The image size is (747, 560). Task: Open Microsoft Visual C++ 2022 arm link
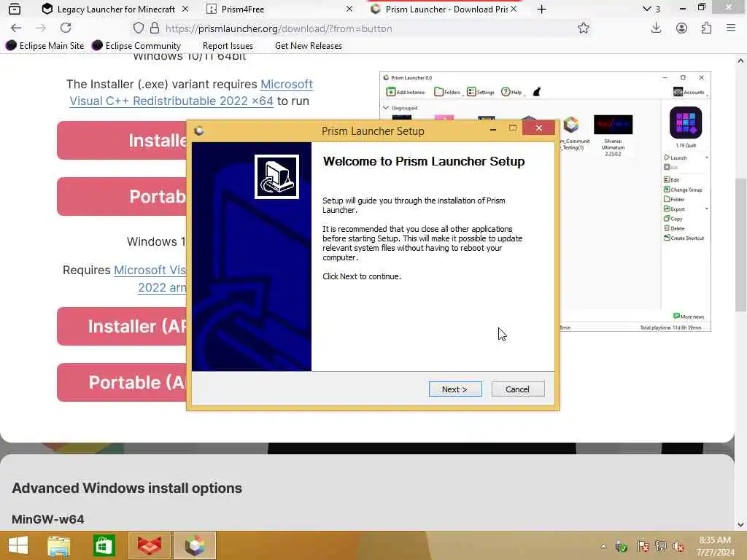coord(150,279)
